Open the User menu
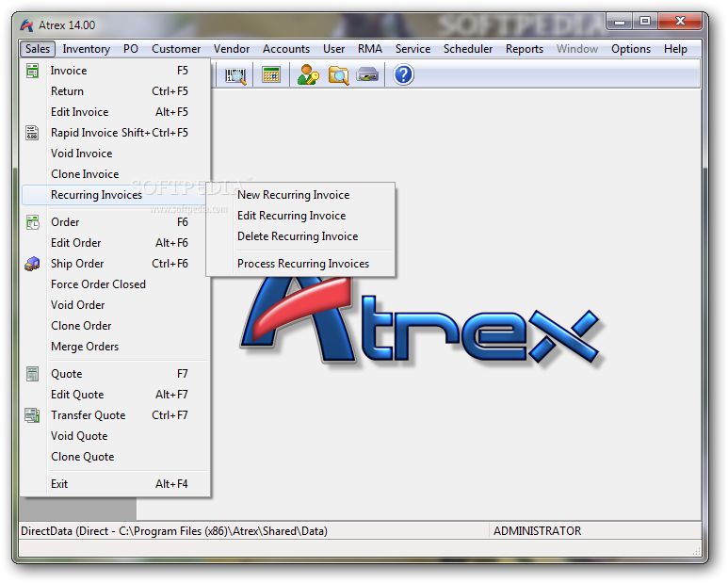The width and height of the screenshot is (728, 583). tap(333, 49)
